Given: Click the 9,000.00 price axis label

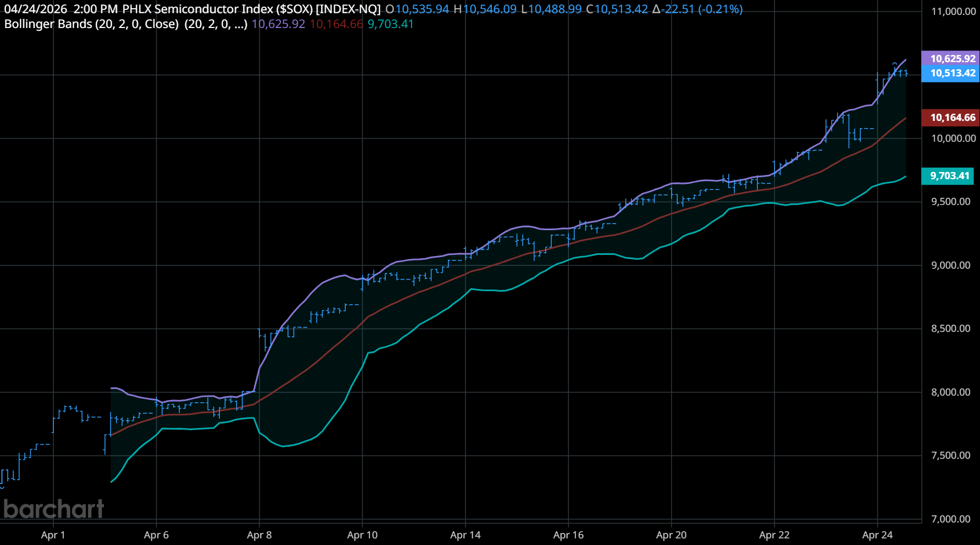Looking at the screenshot, I should point(950,265).
